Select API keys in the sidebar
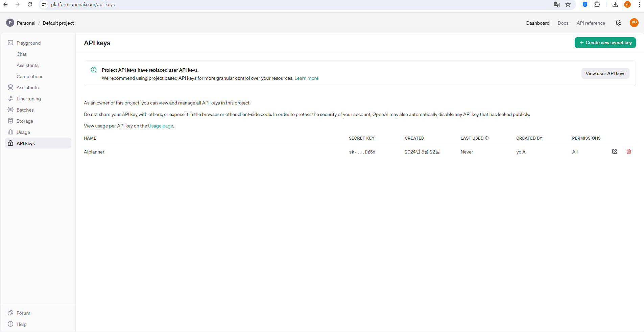The width and height of the screenshot is (644, 332). click(38, 143)
